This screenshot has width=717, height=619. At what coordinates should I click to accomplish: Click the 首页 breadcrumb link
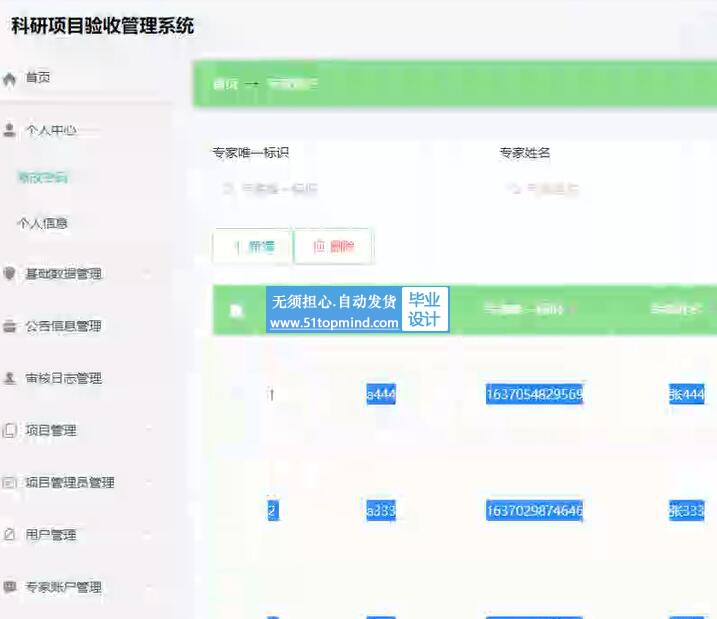pos(225,84)
